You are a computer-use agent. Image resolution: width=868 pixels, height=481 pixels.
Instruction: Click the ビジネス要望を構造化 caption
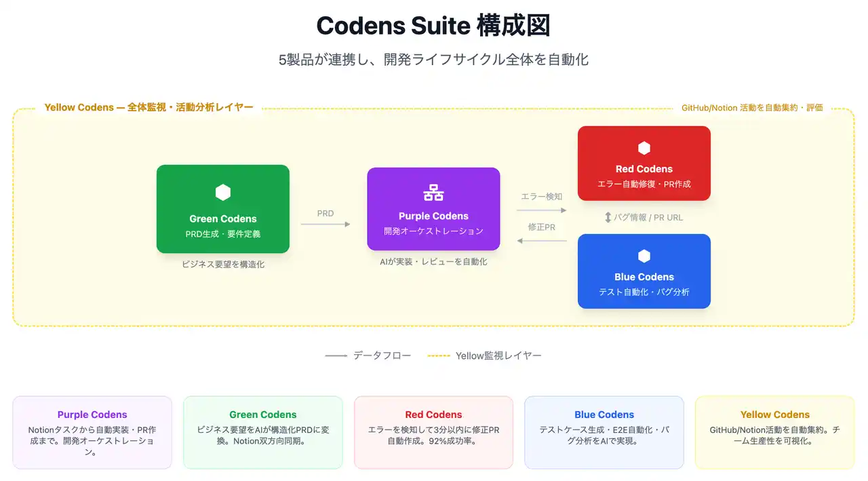coord(223,265)
